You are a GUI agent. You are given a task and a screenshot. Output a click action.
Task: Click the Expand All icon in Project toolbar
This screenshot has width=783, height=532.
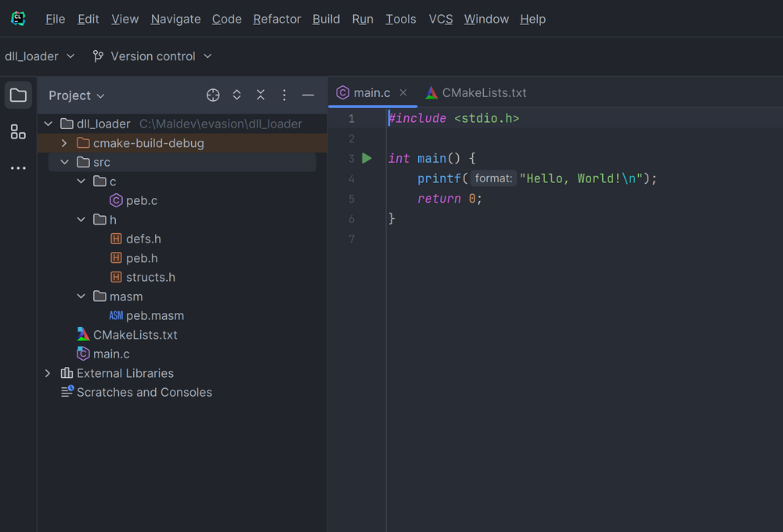[236, 95]
